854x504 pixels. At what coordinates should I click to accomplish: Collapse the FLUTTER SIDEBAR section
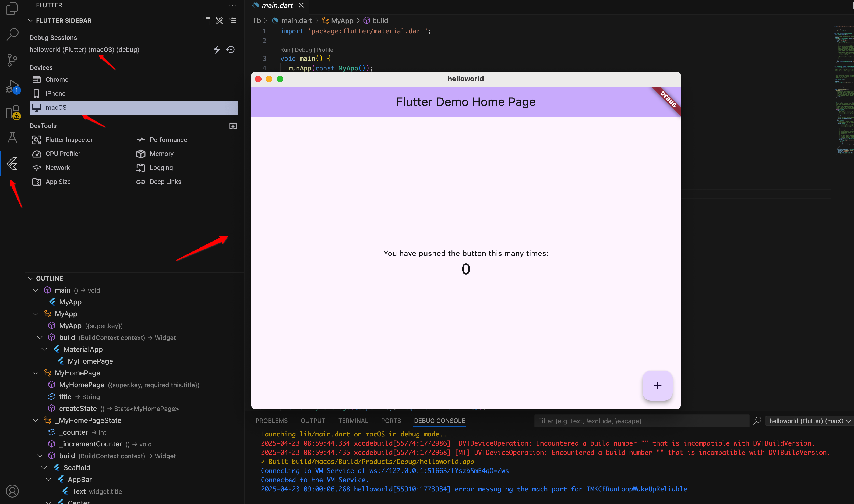coord(31,20)
